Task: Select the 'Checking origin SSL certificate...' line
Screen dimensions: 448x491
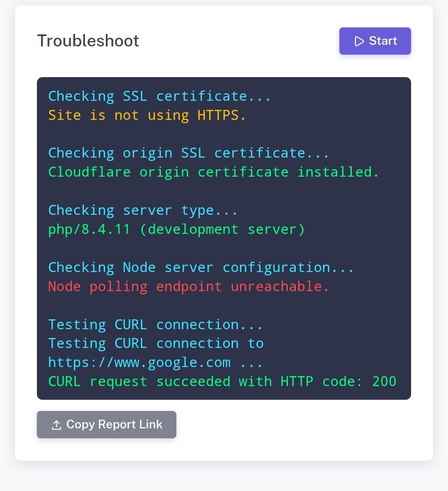Action: [x=189, y=153]
